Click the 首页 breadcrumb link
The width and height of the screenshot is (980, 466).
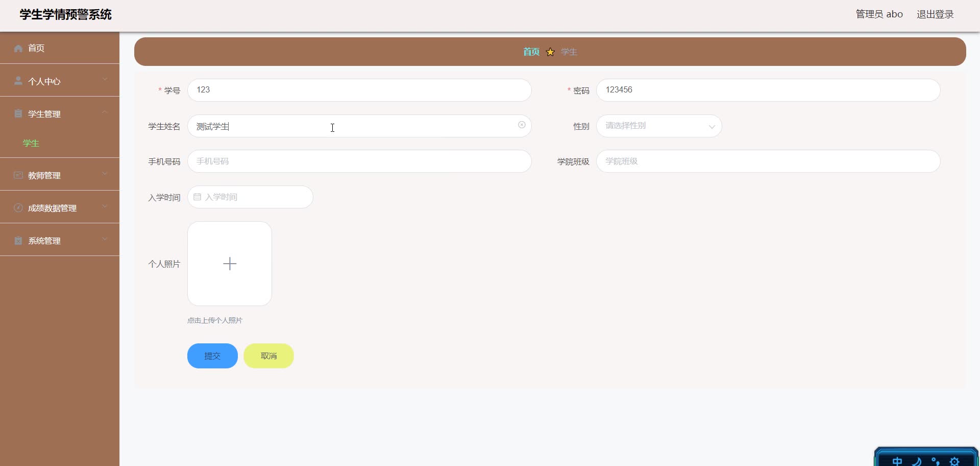[x=531, y=52]
